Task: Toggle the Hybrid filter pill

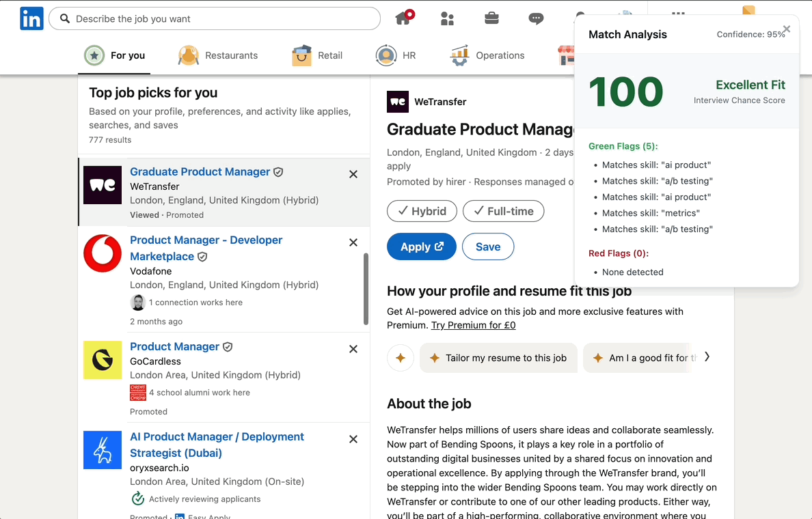Action: pyautogui.click(x=422, y=211)
